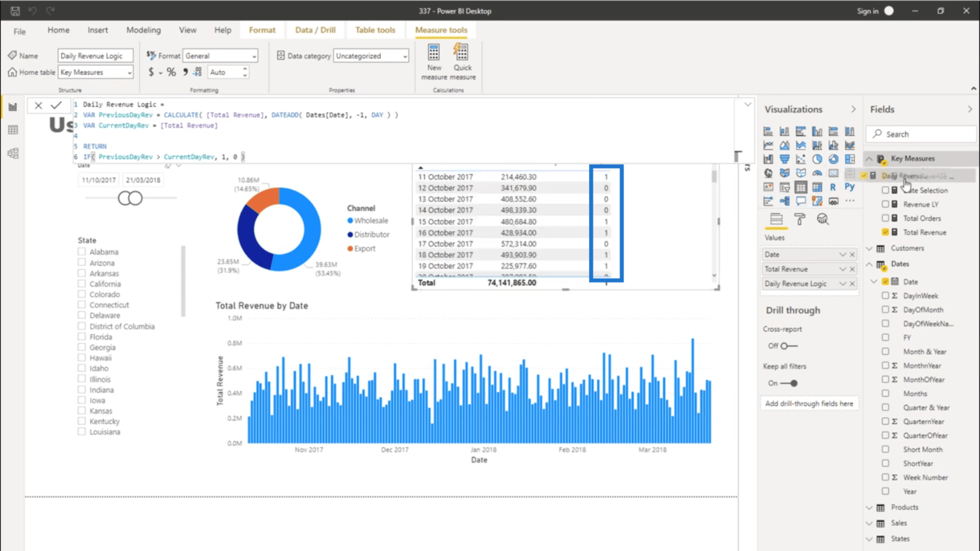The height and width of the screenshot is (551, 980).
Task: Check the DayInWeek field
Action: click(885, 296)
